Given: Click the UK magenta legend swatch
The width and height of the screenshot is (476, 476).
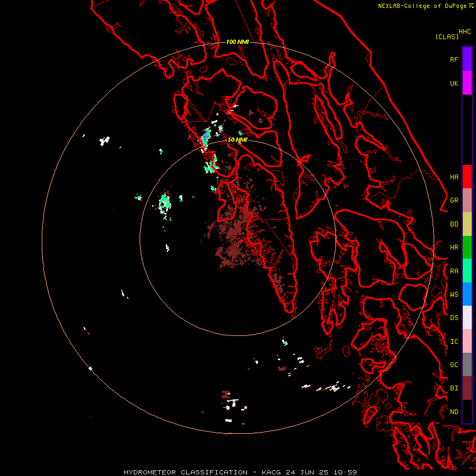Looking at the screenshot, I should coord(467,83).
